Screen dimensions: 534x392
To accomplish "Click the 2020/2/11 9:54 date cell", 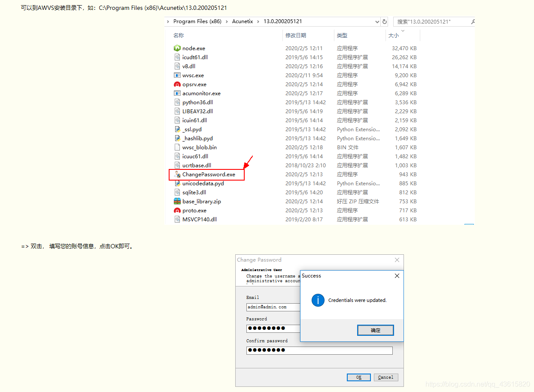I will coord(304,75).
